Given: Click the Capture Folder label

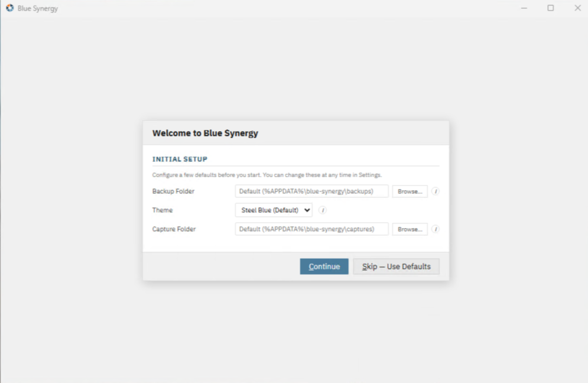Looking at the screenshot, I should point(174,229).
